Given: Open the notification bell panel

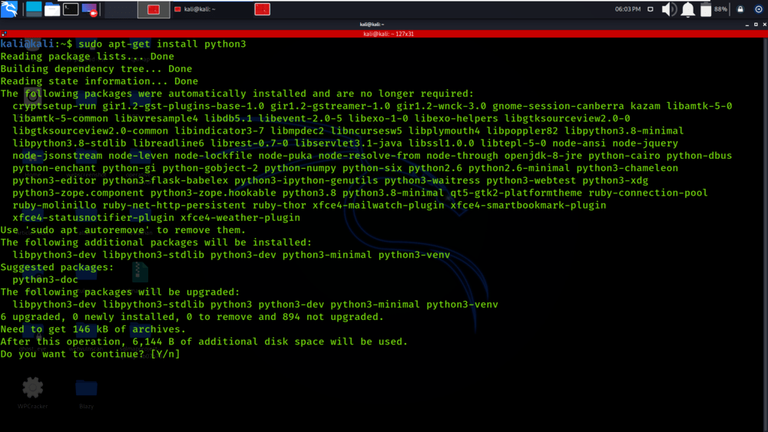Looking at the screenshot, I should (688, 9).
